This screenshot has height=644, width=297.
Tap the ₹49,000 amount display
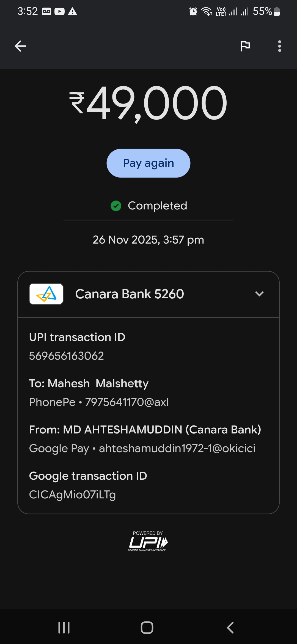tap(148, 103)
